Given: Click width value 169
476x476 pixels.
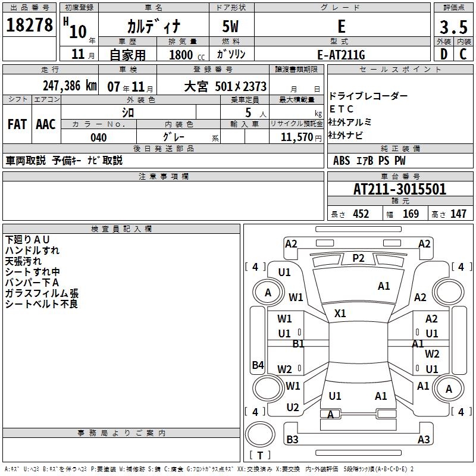Looking at the screenshot, I should point(411,214).
